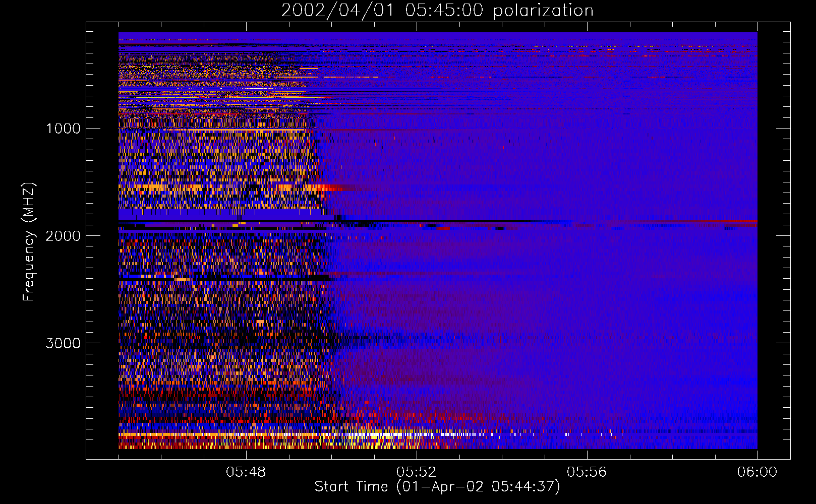Click the 1000 frequency tick label

pos(63,129)
